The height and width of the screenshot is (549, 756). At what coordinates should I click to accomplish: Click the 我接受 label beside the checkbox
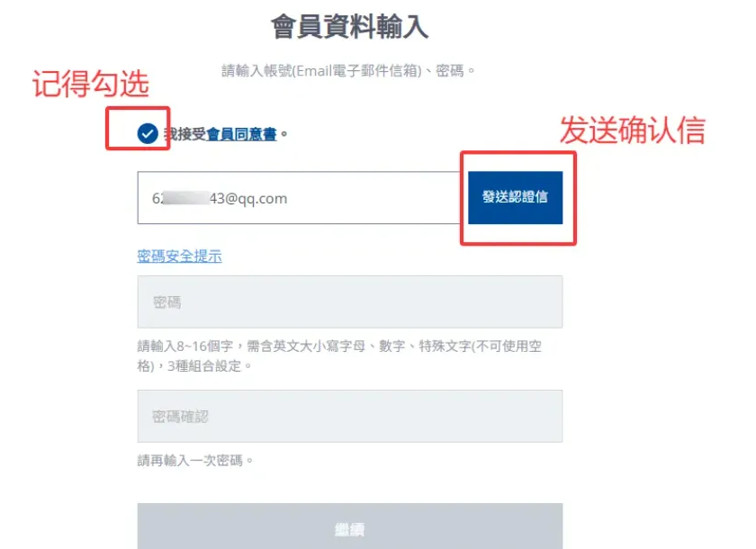pos(185,134)
